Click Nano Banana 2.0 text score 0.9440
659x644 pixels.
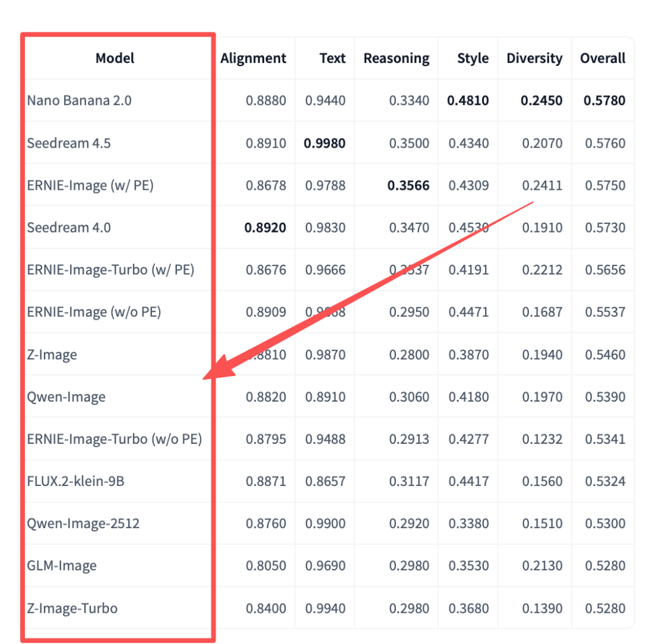325,101
